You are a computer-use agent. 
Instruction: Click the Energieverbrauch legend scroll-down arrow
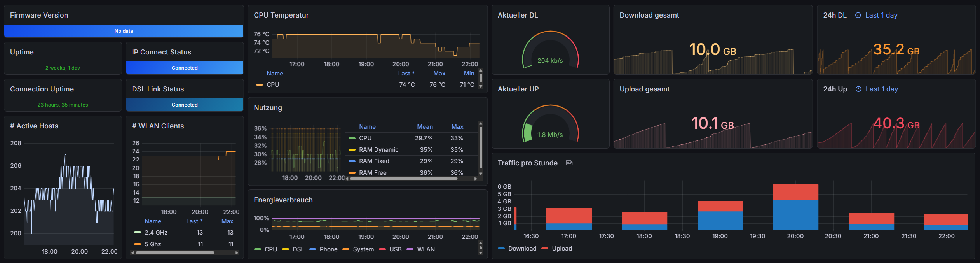(481, 253)
